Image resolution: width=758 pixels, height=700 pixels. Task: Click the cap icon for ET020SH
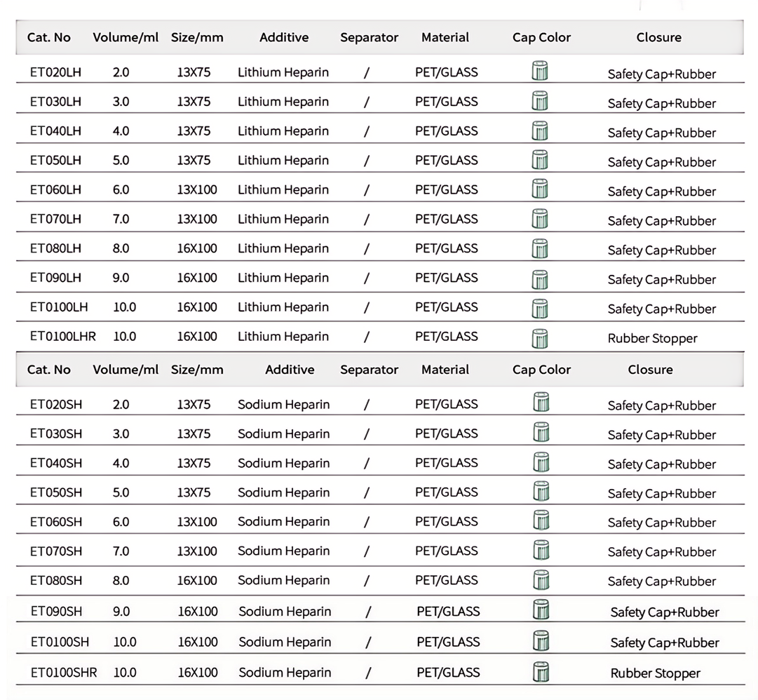tap(541, 403)
